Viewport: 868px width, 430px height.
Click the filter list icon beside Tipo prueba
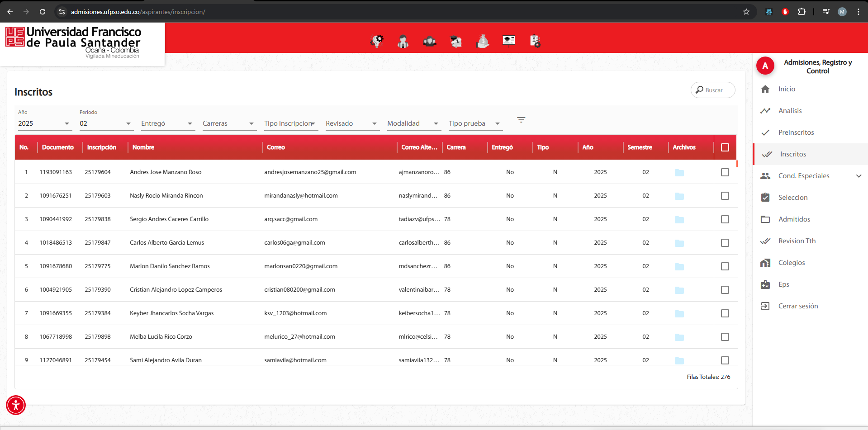coord(521,120)
